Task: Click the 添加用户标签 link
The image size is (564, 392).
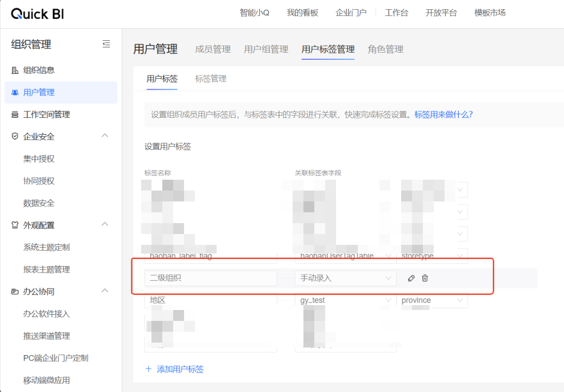Action: (180, 369)
